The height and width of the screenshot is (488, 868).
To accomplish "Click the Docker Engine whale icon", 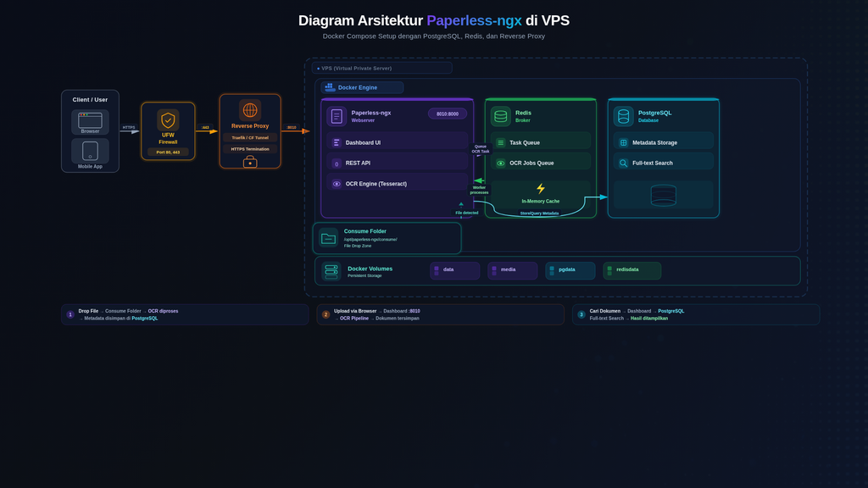I will pyautogui.click(x=330, y=87).
